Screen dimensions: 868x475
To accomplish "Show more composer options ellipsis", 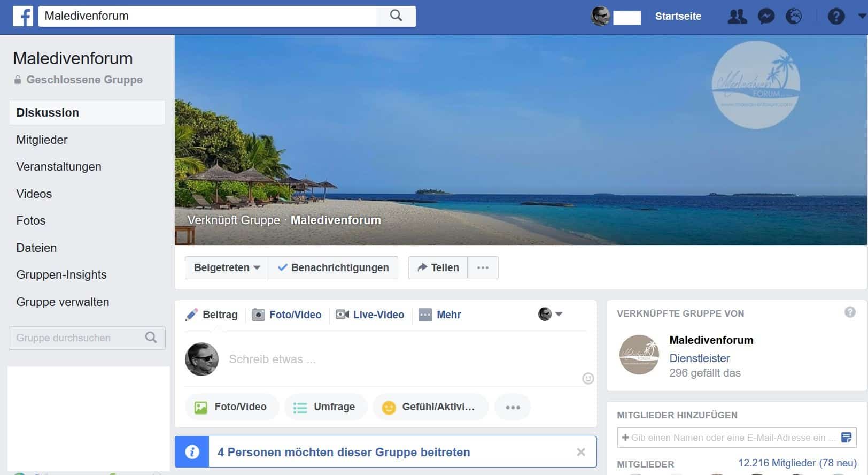I will [x=513, y=407].
